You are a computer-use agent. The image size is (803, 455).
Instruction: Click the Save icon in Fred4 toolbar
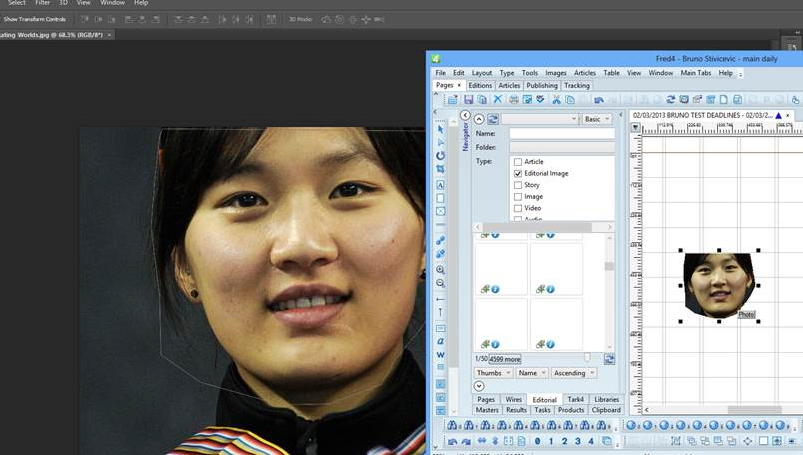click(468, 99)
